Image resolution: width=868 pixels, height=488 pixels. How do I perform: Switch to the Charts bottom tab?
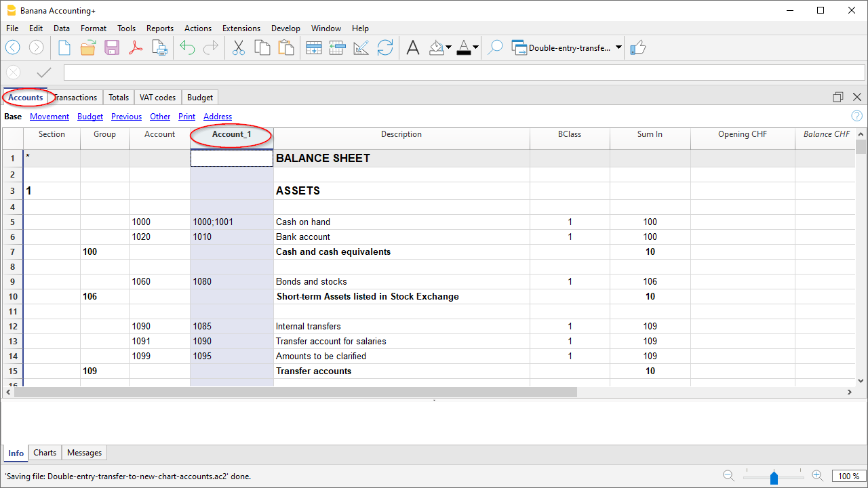point(45,453)
